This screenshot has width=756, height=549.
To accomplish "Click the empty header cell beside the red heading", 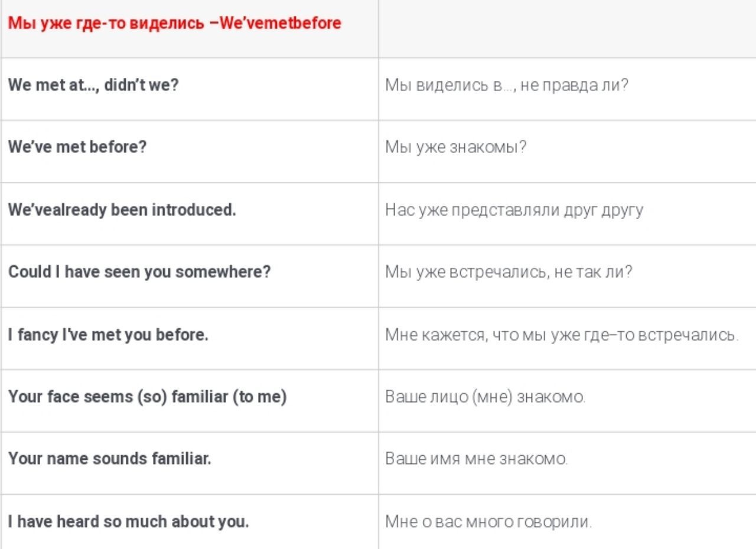I will (x=567, y=28).
